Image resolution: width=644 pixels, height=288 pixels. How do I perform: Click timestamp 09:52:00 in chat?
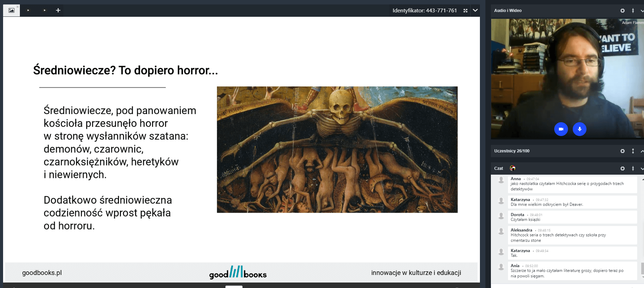531,266
